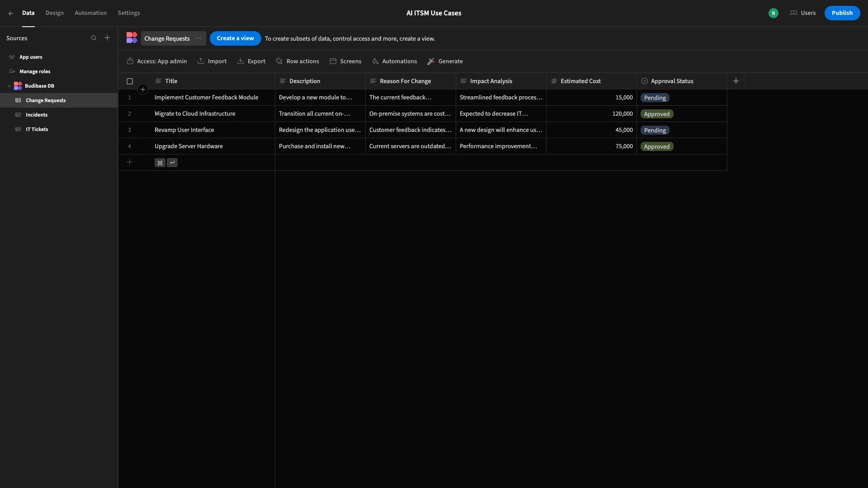This screenshot has height=488, width=868.
Task: Click 'Migrate to Cloud Infrastructure' cell
Action: click(213, 114)
